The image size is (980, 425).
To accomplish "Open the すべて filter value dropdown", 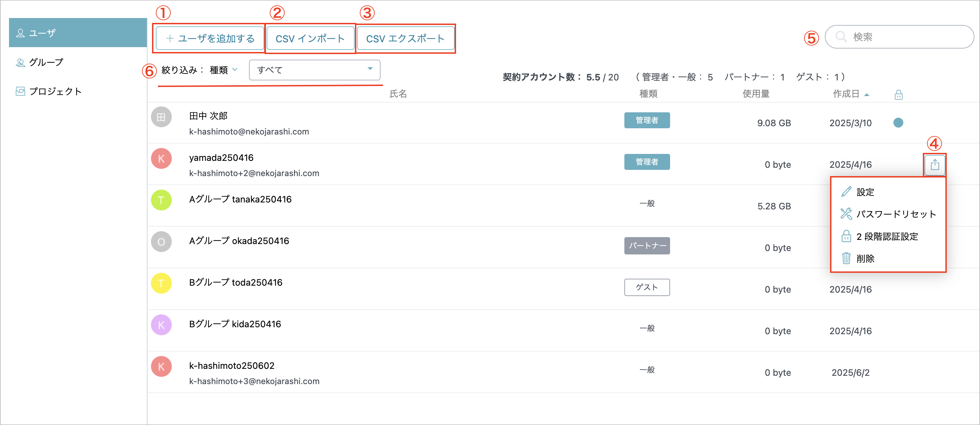I will coord(315,70).
